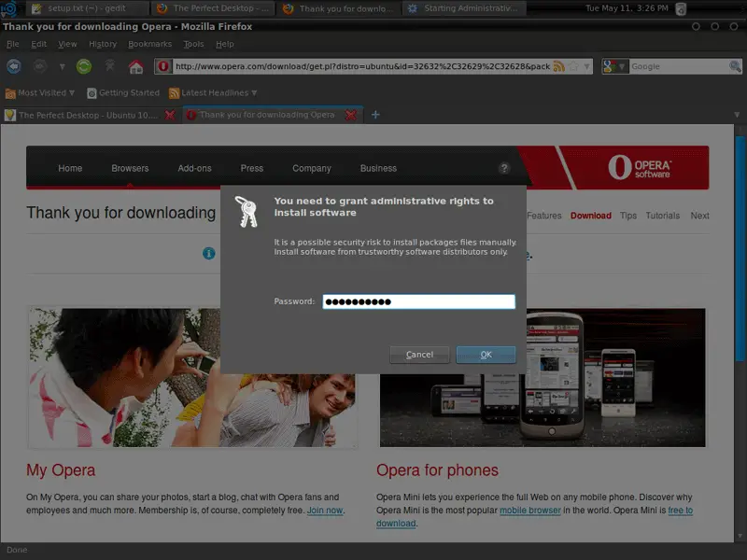Viewport: 747px width, 560px height.
Task: Follow the mobile browser link
Action: point(529,510)
